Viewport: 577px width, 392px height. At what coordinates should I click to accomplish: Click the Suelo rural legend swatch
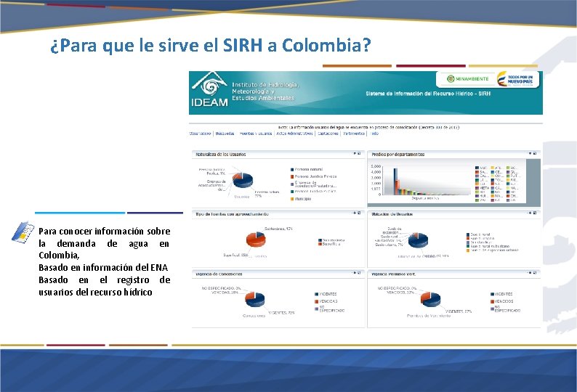(x=468, y=234)
